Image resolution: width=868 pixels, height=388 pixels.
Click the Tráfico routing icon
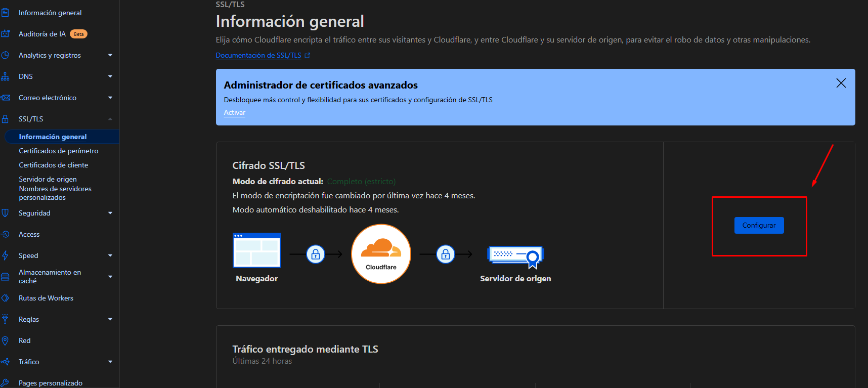point(5,362)
